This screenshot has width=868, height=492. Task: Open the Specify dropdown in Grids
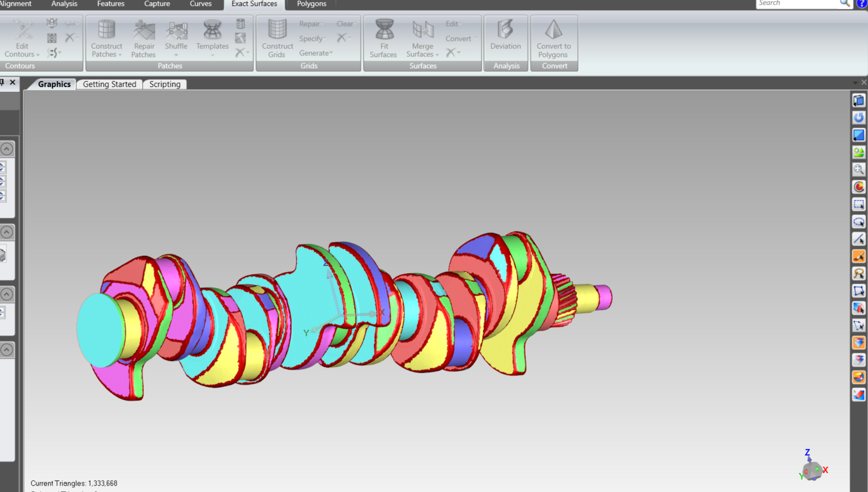tap(312, 38)
